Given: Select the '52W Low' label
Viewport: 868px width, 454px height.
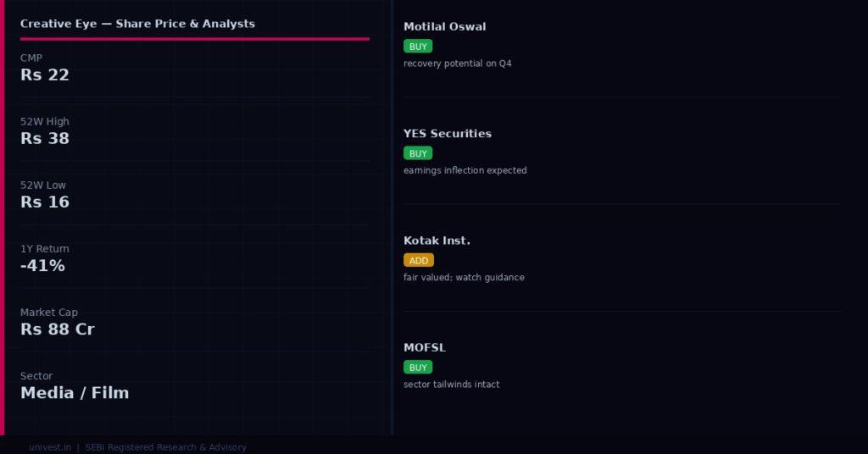Looking at the screenshot, I should click(x=43, y=185).
